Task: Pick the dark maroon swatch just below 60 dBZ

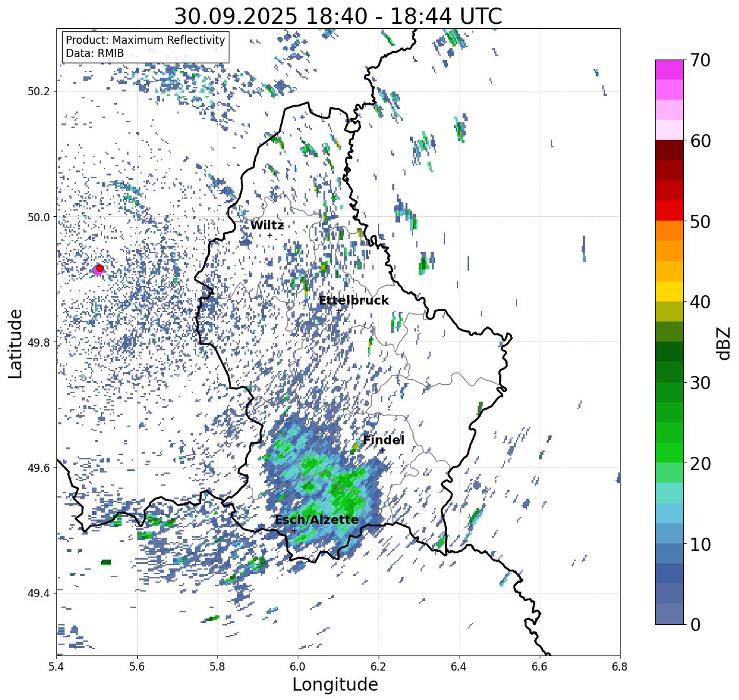Action: pyautogui.click(x=669, y=150)
